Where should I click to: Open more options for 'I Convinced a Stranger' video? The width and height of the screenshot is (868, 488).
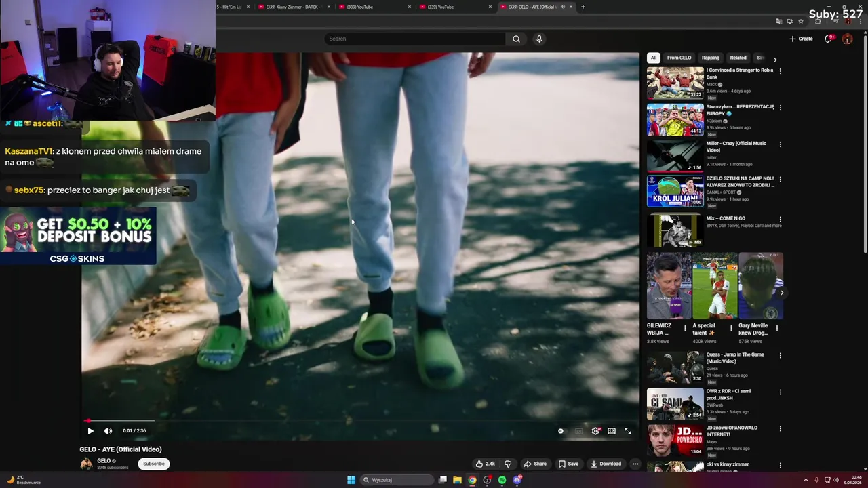781,70
